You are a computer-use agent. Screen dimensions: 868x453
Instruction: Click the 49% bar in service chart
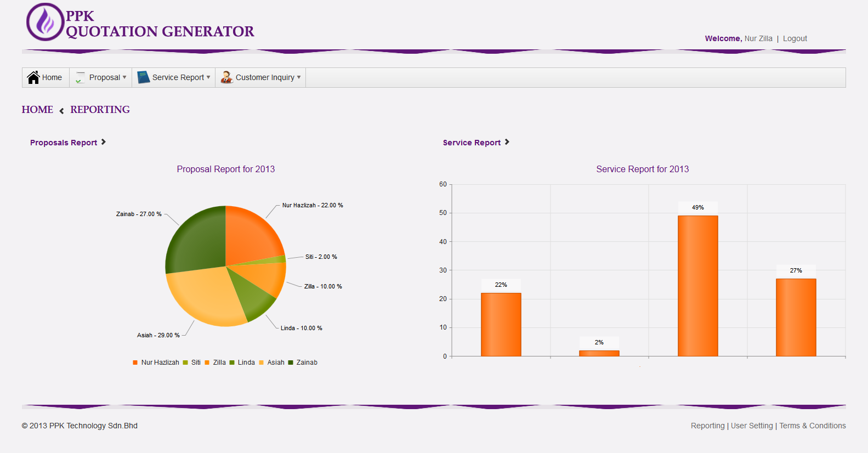pyautogui.click(x=697, y=285)
